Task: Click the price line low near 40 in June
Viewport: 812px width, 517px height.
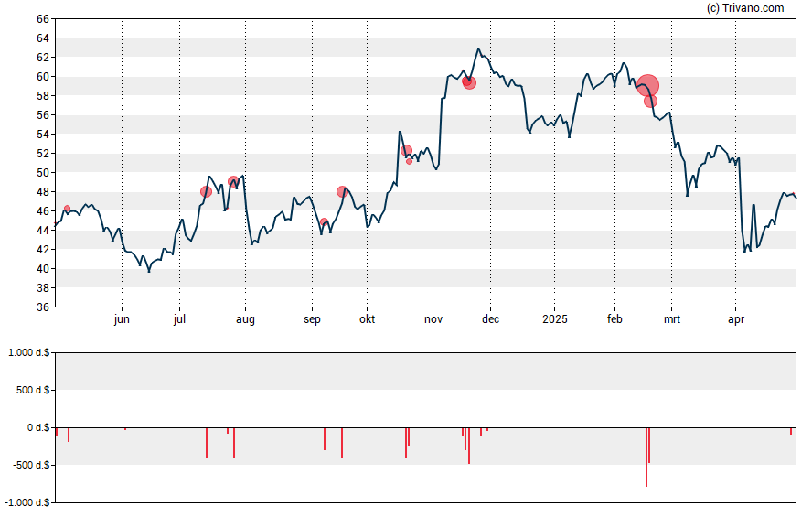Action: pos(149,271)
